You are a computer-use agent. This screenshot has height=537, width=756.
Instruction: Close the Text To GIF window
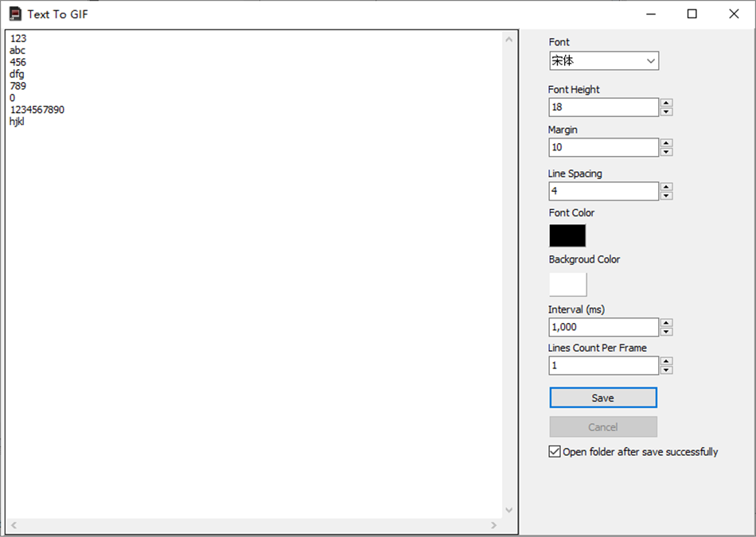[x=734, y=14]
